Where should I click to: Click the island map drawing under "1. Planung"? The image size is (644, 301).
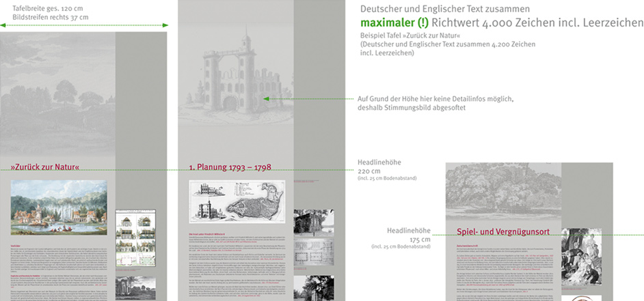click(237, 202)
